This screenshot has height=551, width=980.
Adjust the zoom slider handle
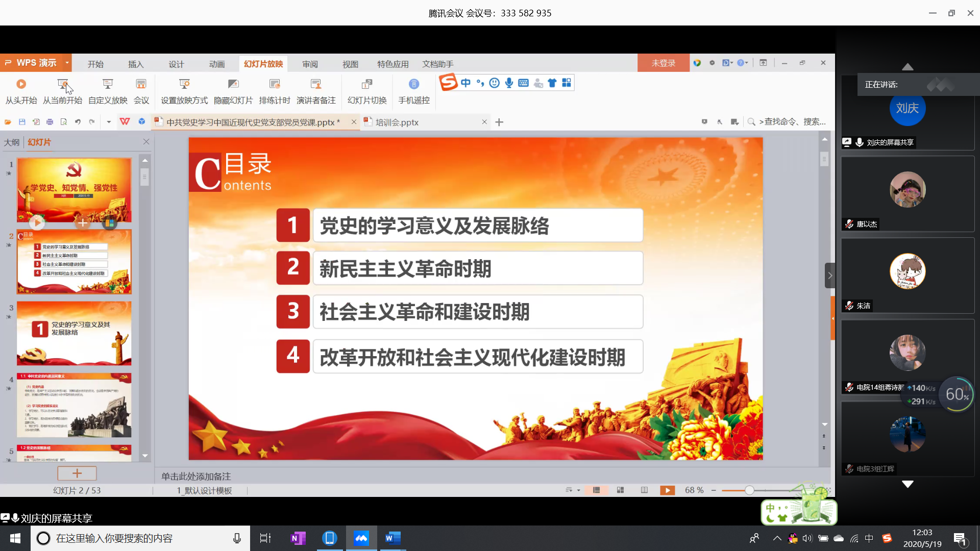(x=749, y=490)
